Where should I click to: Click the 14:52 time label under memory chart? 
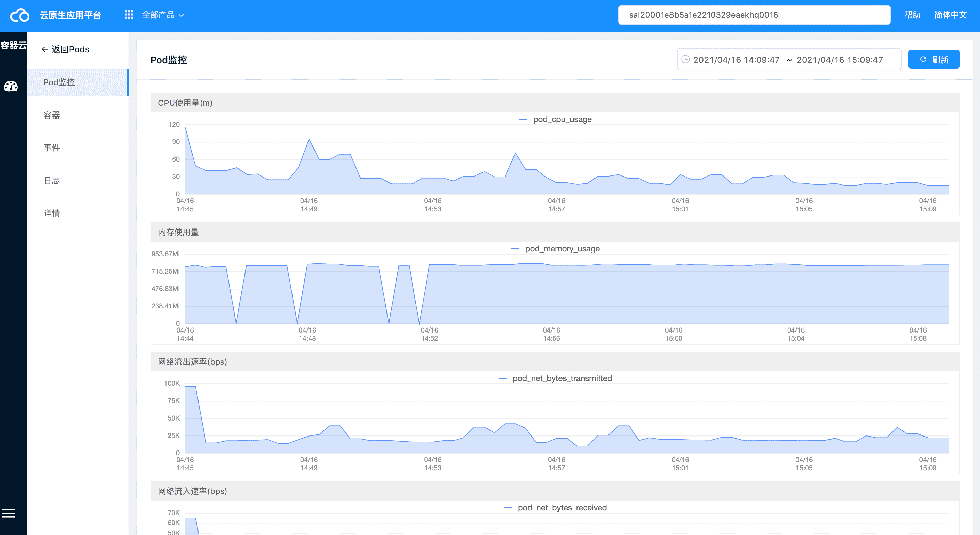[429, 338]
